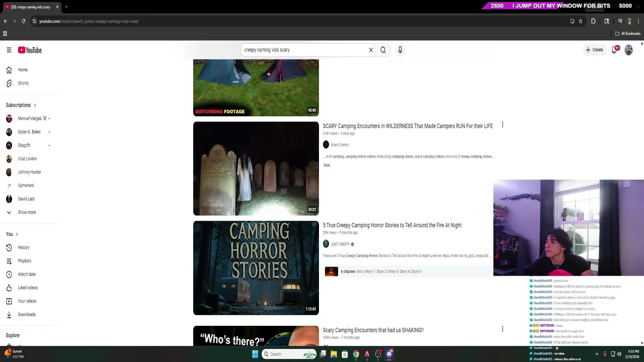Show hidden system tray icons
Screen dimensions: 644x362
(x=597, y=354)
